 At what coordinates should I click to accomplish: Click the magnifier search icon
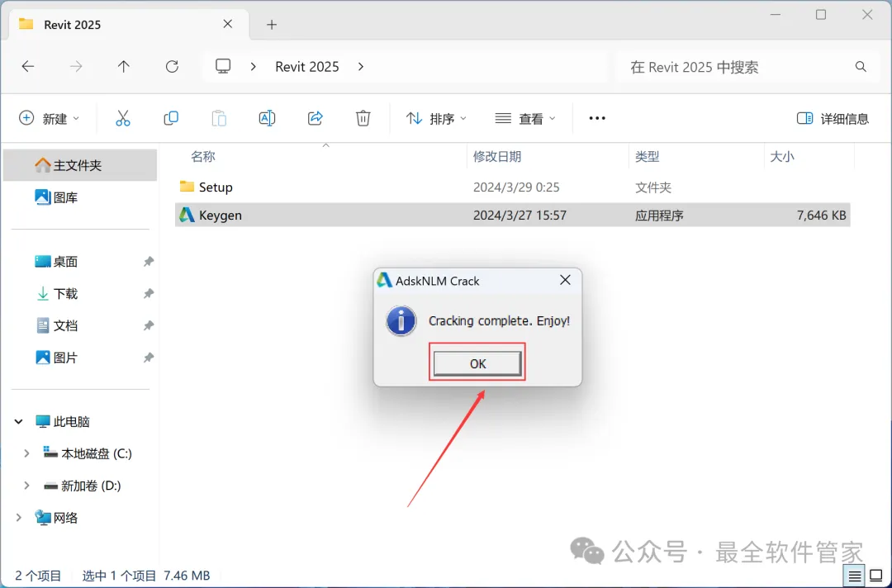click(861, 67)
